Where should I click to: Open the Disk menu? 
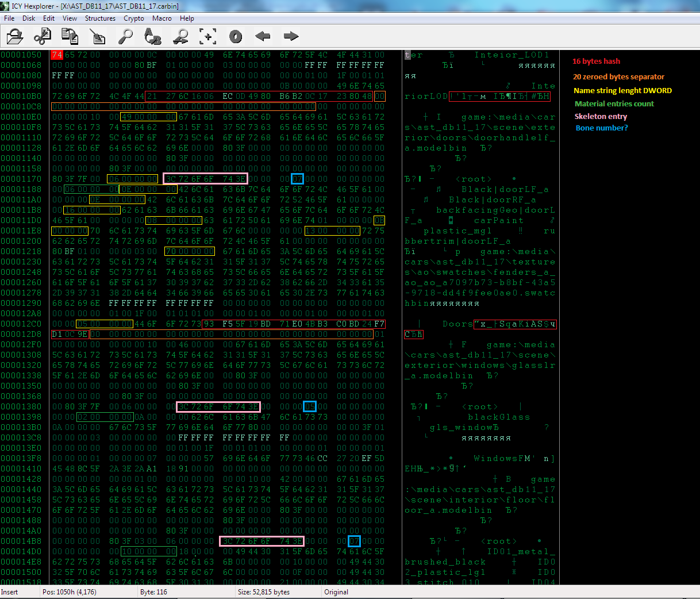(x=29, y=18)
